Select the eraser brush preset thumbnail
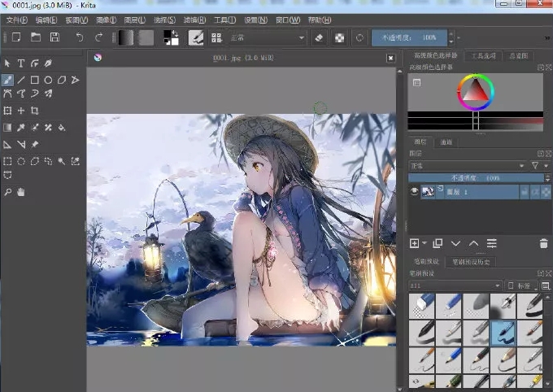This screenshot has width=553, height=392. pos(421,306)
